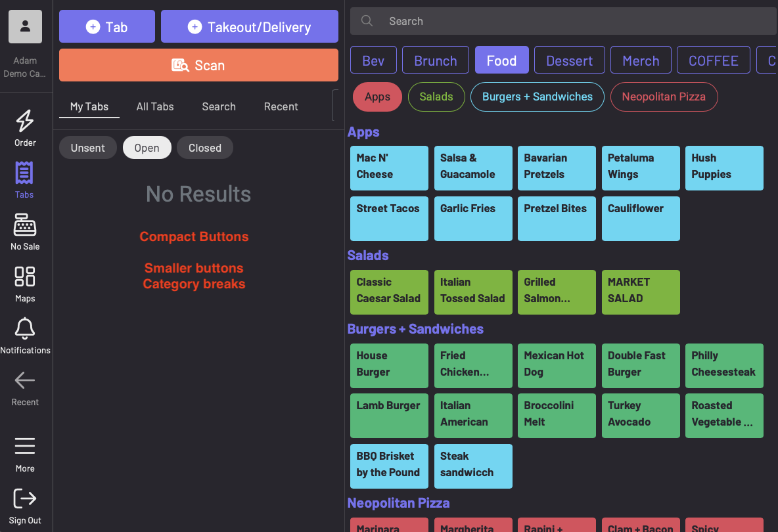The width and height of the screenshot is (778, 532).
Task: Toggle the Unsent filter pill
Action: click(x=88, y=148)
